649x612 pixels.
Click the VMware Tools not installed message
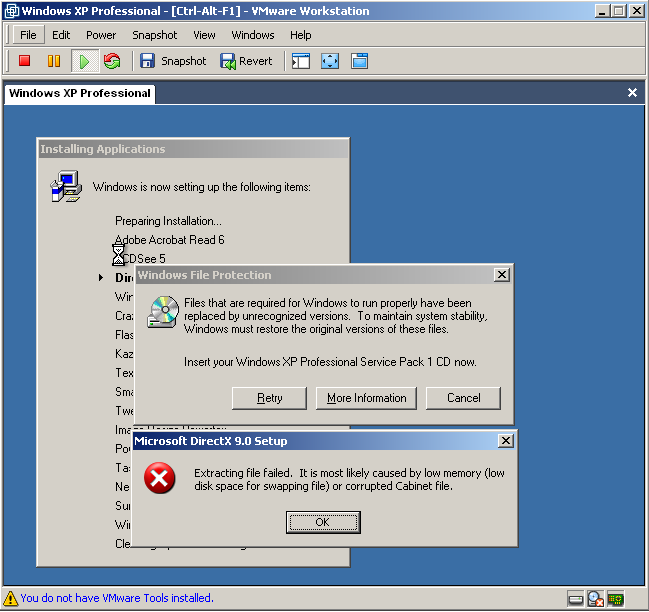(x=117, y=598)
